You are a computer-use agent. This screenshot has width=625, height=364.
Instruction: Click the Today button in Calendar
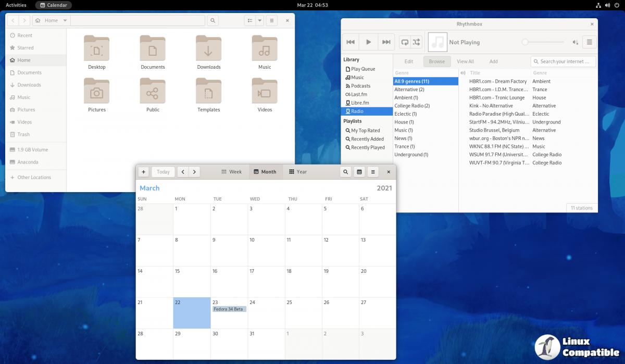pyautogui.click(x=163, y=172)
